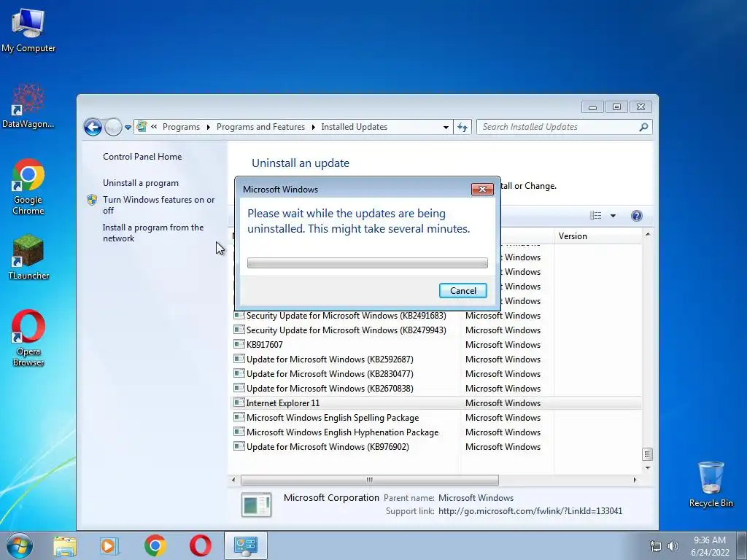The width and height of the screenshot is (747, 560).
Task: Click the taskbar clock showing 9:36 AM
Action: point(710,546)
